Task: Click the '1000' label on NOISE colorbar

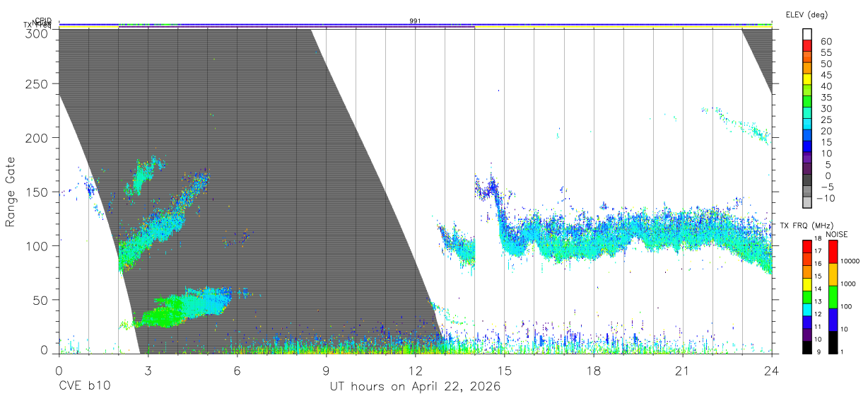Action: point(849,284)
